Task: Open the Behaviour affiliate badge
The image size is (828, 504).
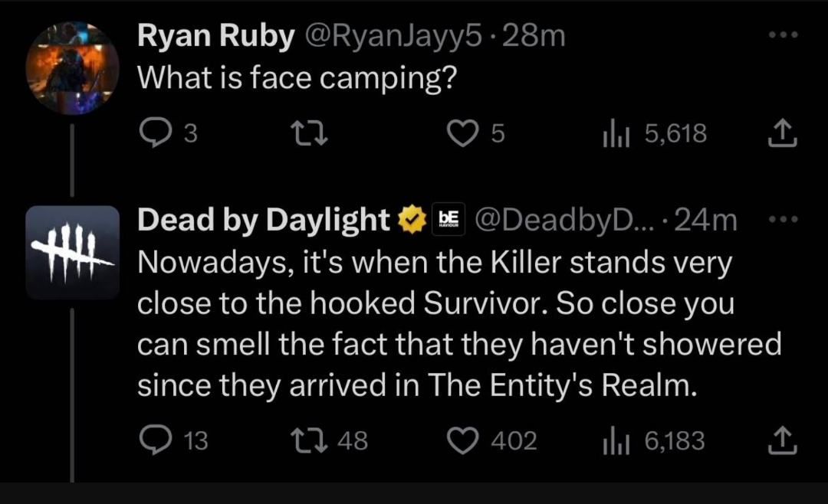Action: click(449, 219)
